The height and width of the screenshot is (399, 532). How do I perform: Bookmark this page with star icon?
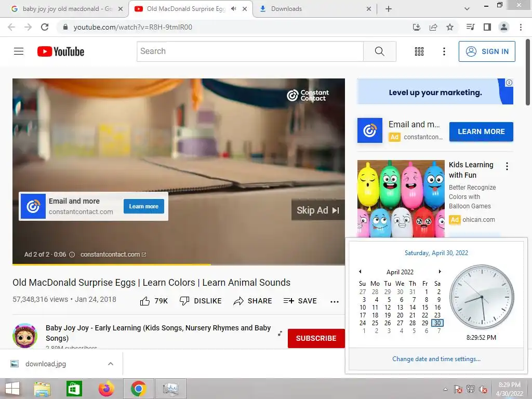point(450,27)
